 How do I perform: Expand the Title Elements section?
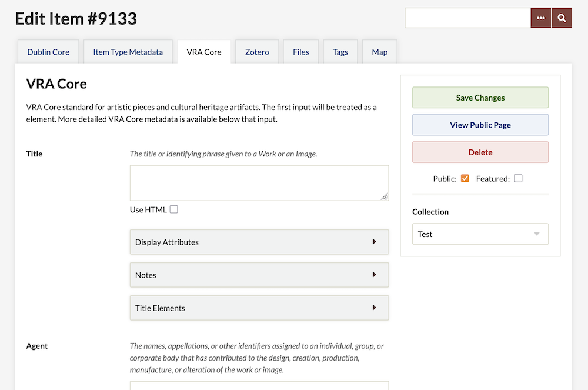259,308
